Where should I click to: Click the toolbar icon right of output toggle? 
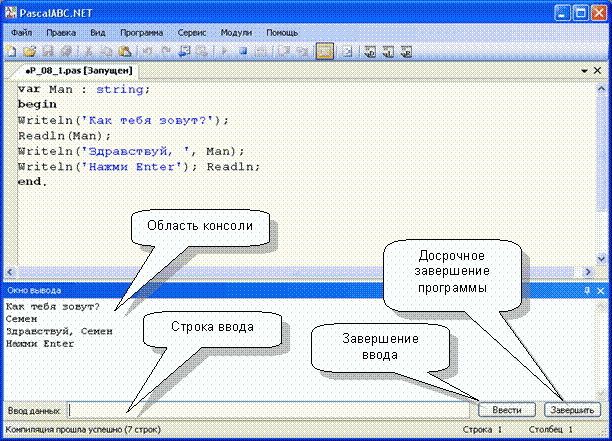pyautogui.click(x=347, y=51)
